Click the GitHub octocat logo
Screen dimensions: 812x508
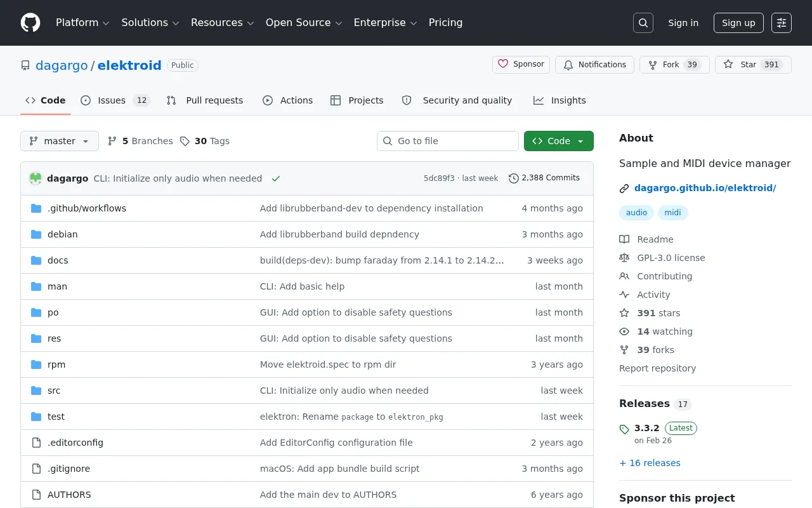click(x=30, y=23)
